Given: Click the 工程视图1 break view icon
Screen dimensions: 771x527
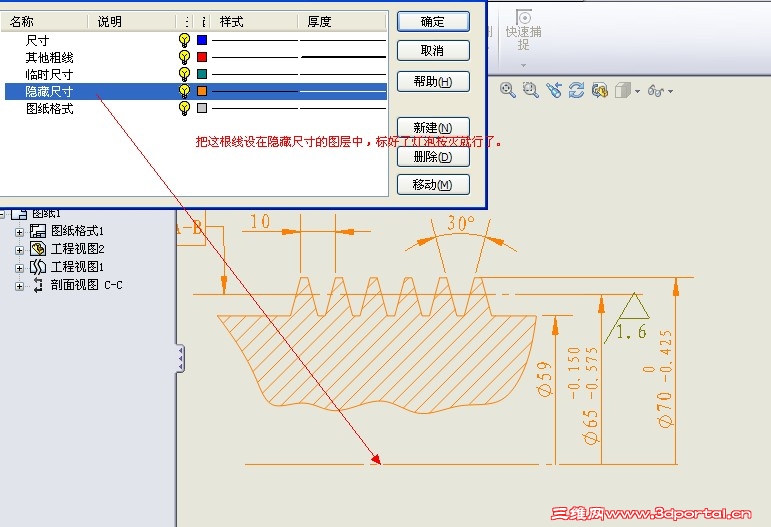Looking at the screenshot, I should [38, 267].
